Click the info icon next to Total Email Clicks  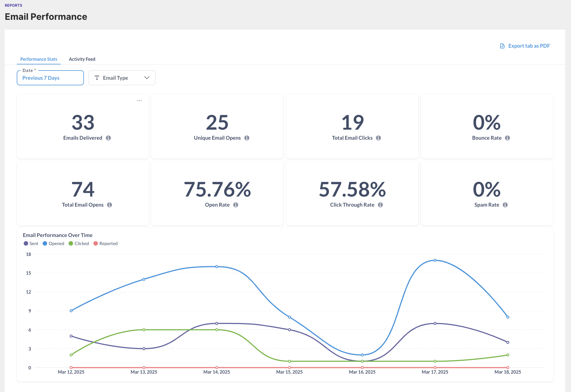378,137
